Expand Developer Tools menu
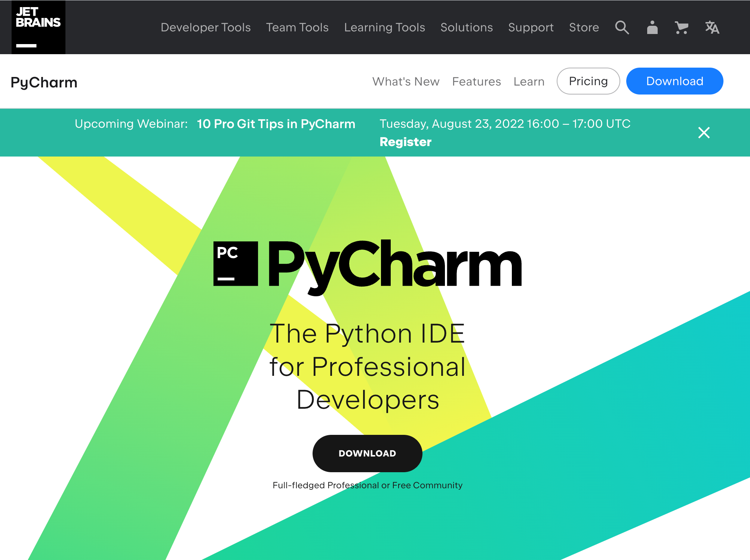The height and width of the screenshot is (560, 750). 206,27
